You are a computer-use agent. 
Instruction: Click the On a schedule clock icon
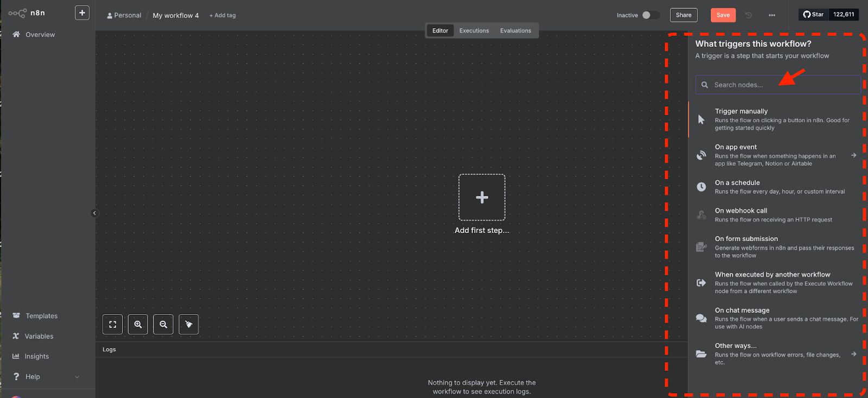pyautogui.click(x=701, y=187)
